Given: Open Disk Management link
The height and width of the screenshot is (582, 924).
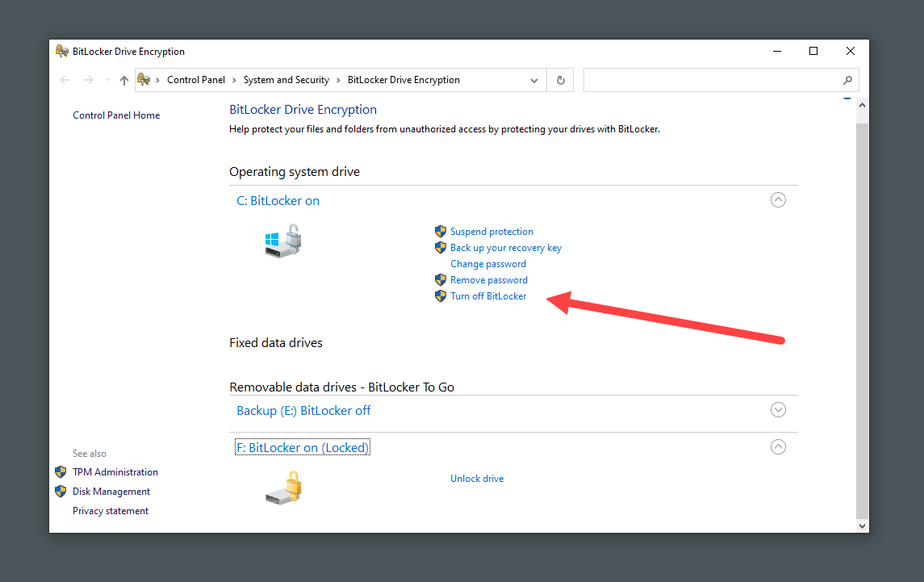Looking at the screenshot, I should coord(111,492).
